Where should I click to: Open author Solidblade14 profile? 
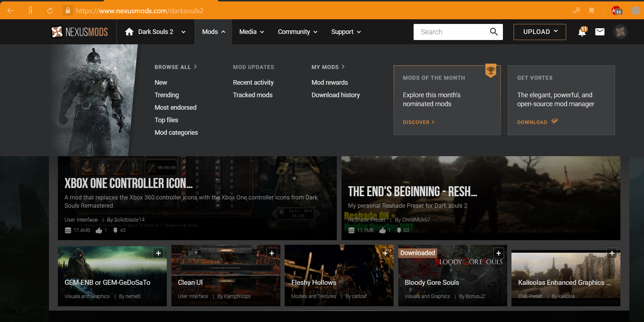coord(129,220)
